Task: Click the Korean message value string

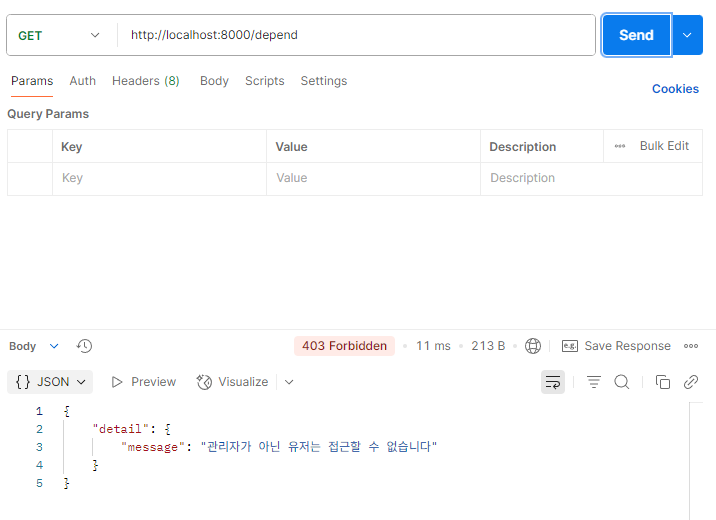Action: 319,446
